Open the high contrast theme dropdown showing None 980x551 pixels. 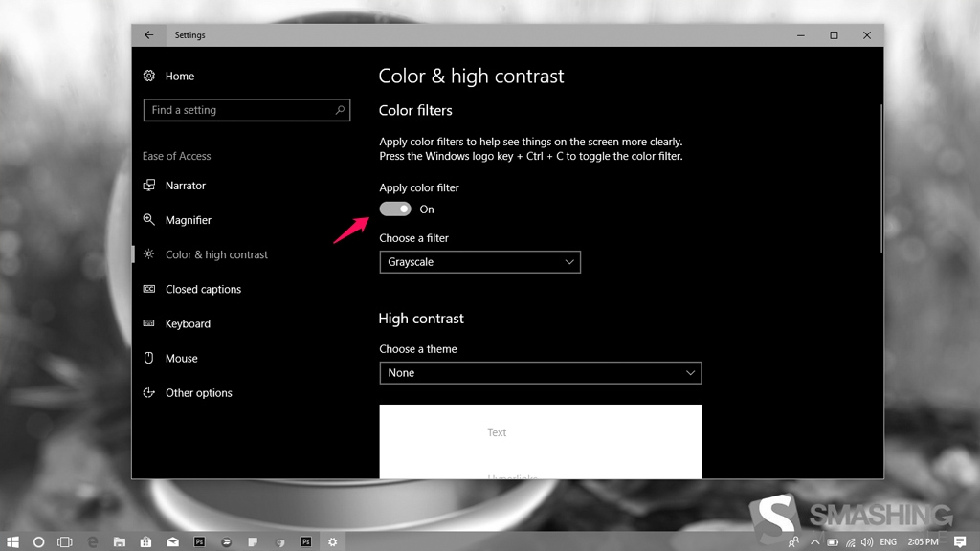tap(541, 373)
